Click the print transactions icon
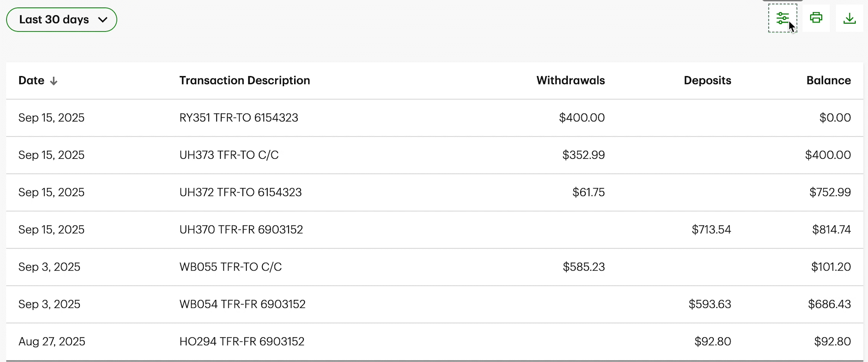 pos(816,18)
